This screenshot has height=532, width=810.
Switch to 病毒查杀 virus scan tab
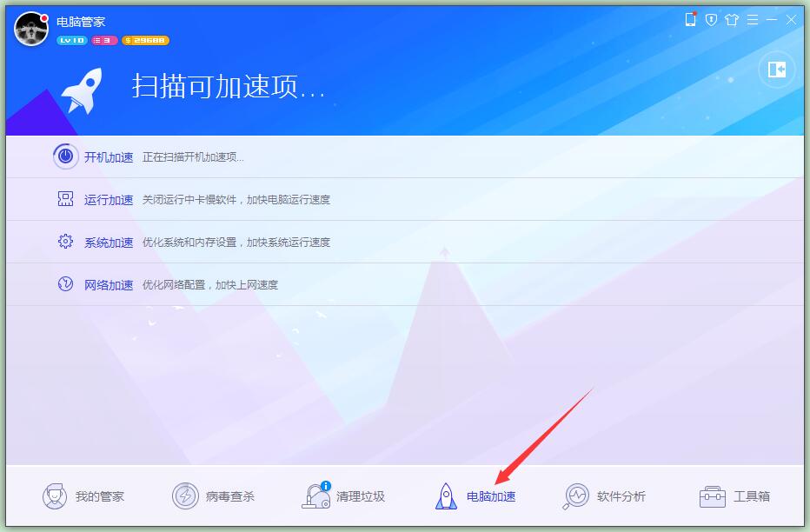214,496
